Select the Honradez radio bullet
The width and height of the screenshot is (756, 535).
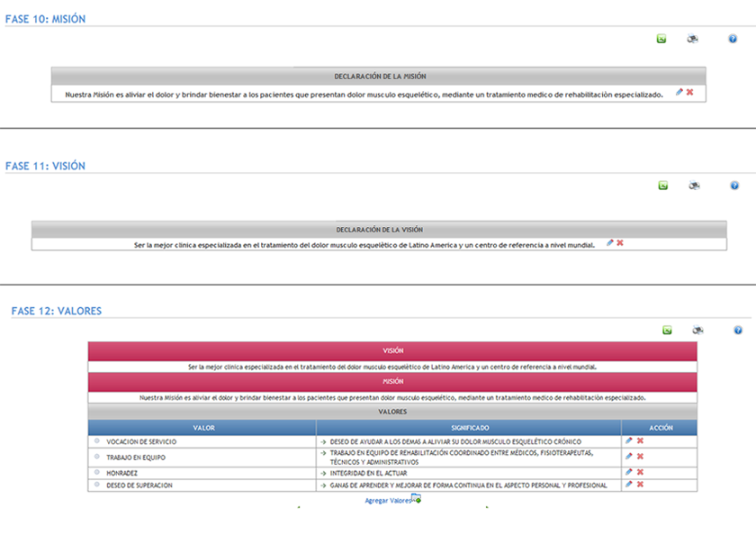click(x=96, y=472)
